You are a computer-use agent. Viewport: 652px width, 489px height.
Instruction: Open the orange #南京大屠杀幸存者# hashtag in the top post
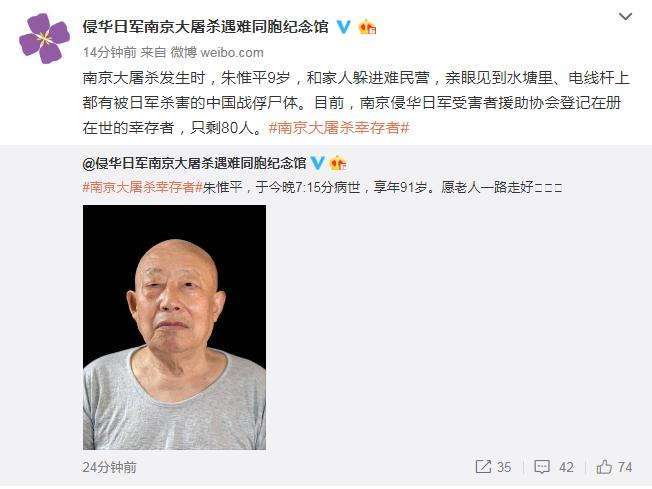coord(339,128)
